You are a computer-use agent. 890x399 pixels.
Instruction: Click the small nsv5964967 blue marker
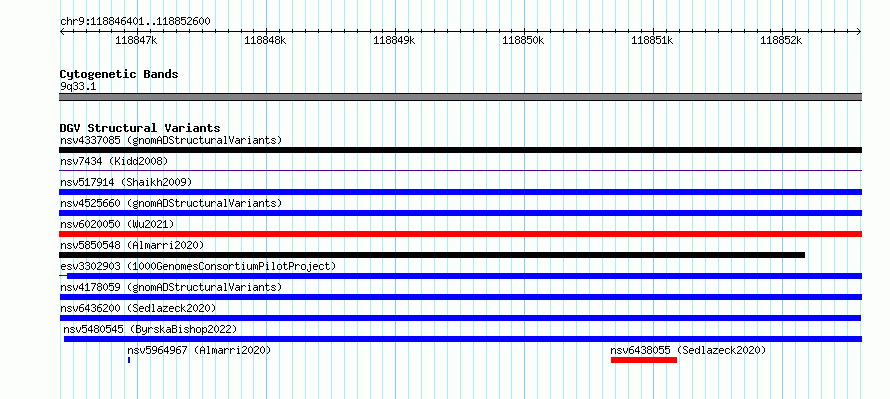point(129,360)
